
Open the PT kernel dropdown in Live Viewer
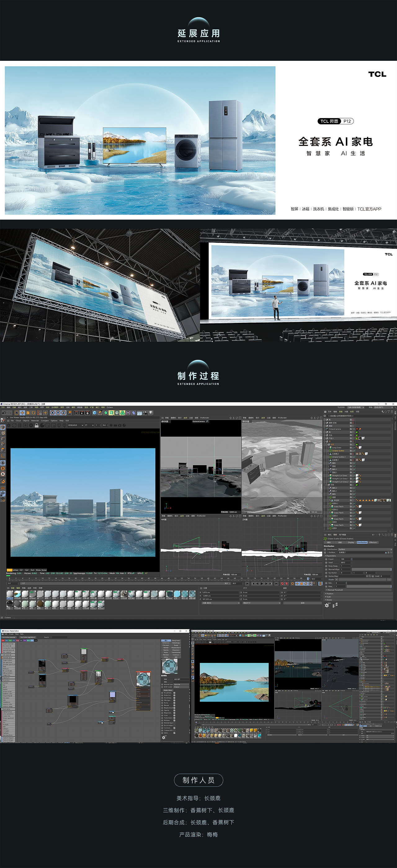pos(89,425)
